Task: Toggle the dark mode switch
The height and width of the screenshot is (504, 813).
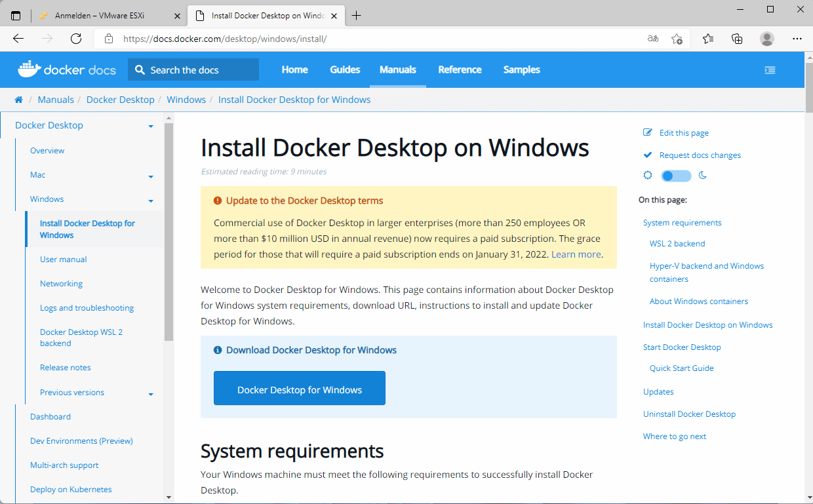Action: 675,175
